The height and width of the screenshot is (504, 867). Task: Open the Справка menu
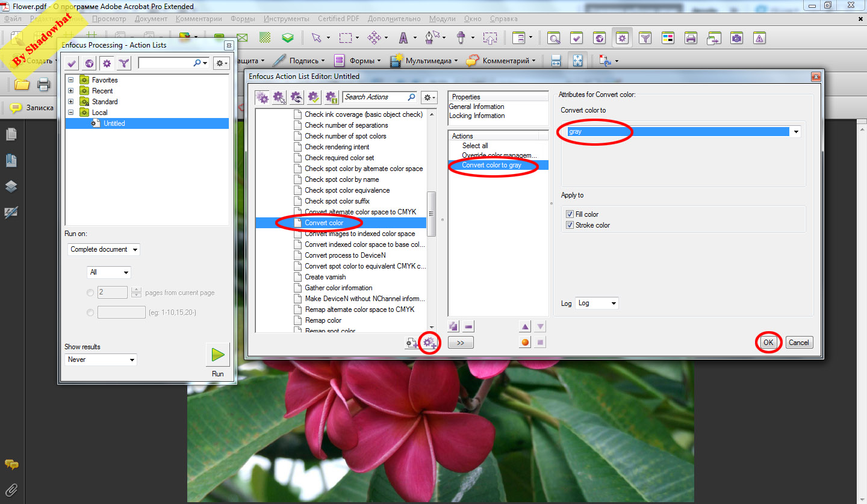[504, 19]
